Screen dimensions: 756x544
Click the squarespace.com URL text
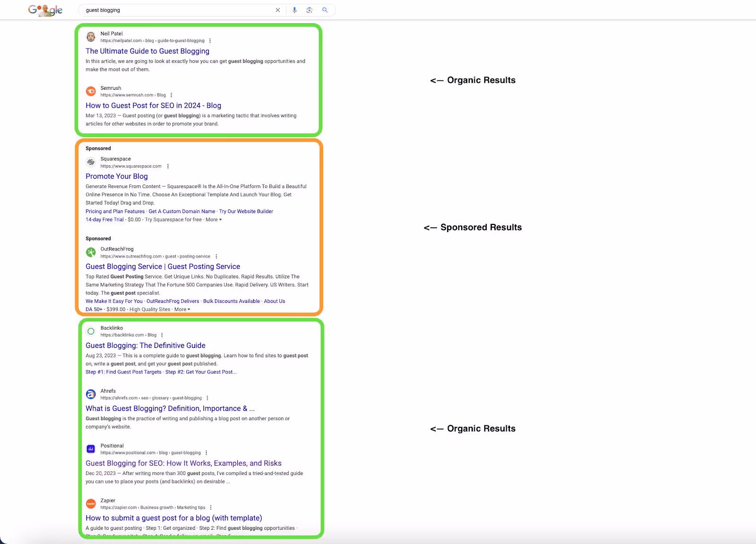(x=131, y=166)
